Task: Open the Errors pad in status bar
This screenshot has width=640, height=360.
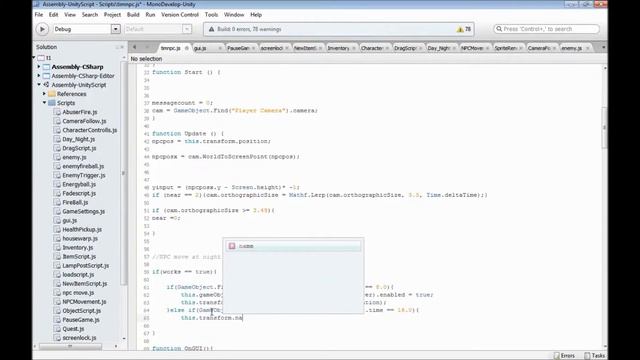Action: click(564, 356)
